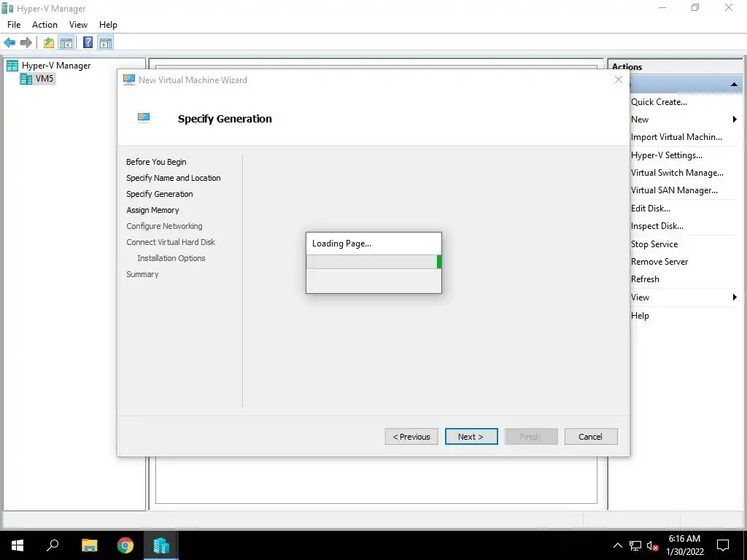The image size is (747, 560).
Task: Click Edit Disk action
Action: click(x=650, y=209)
